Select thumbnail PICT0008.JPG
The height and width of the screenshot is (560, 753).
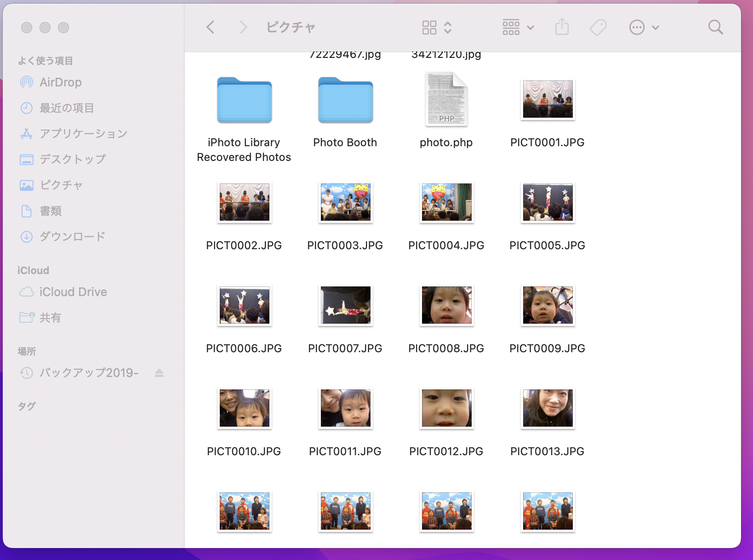[446, 305]
